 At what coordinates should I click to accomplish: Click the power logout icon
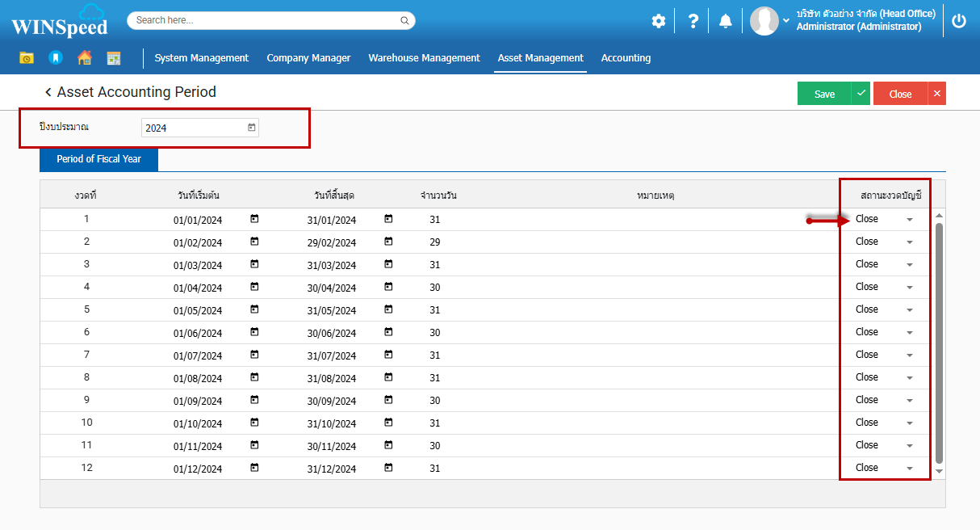[958, 21]
